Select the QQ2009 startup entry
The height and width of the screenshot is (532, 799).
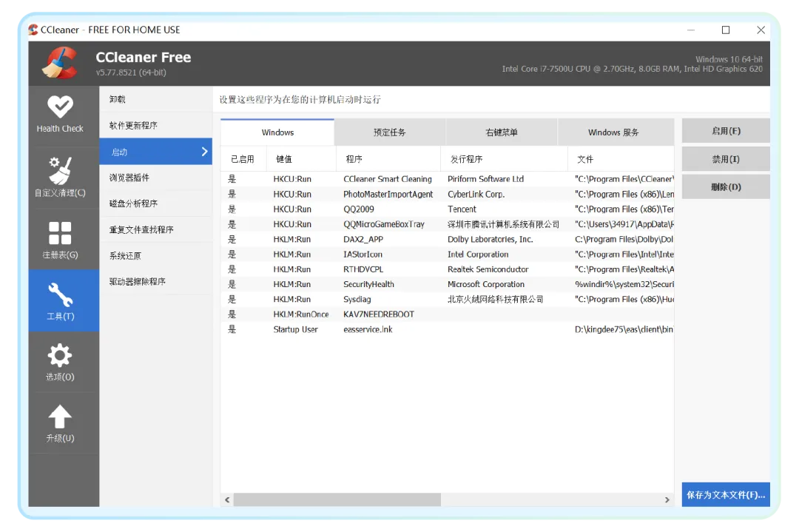pyautogui.click(x=448, y=209)
